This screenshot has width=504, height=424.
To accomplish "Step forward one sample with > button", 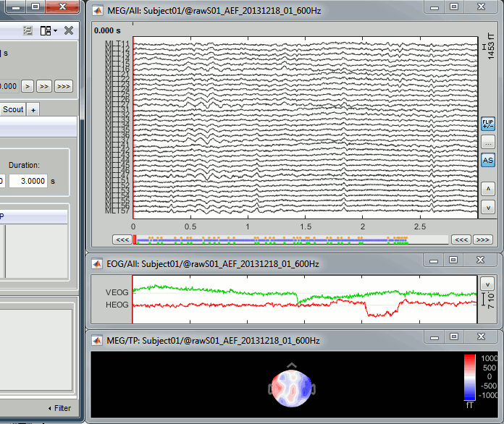I will coord(27,86).
